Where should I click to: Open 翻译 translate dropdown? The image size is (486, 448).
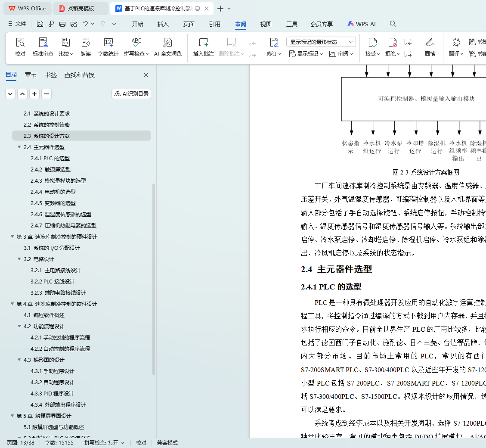coord(456,54)
